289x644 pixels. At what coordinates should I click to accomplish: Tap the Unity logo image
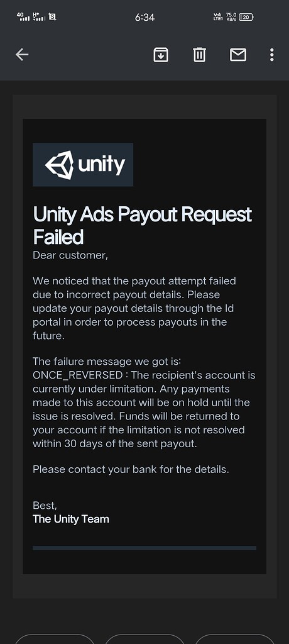pyautogui.click(x=83, y=165)
